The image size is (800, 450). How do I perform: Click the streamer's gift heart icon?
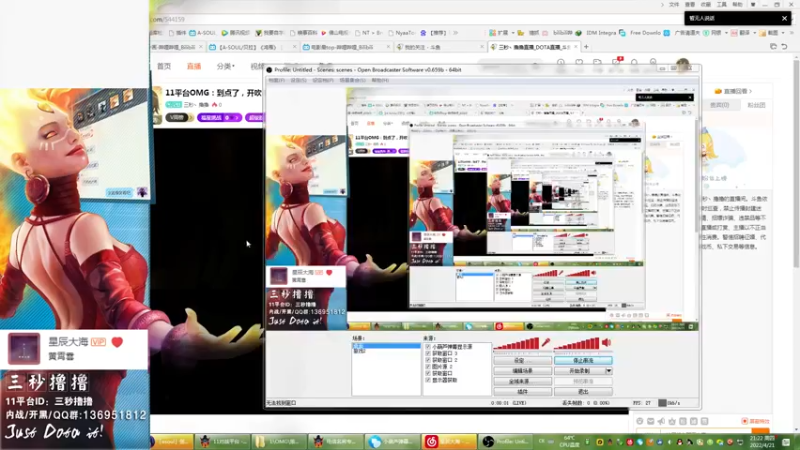pos(117,342)
